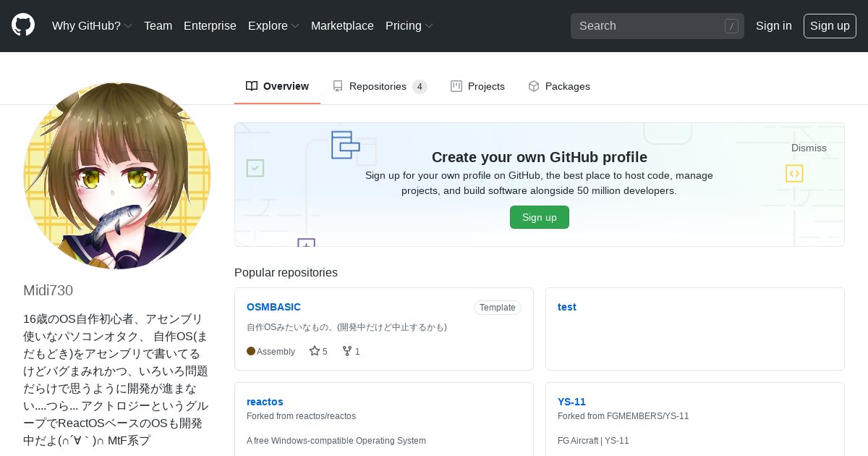This screenshot has width=868, height=456.
Task: Click 'Forked from FGMEMBERS/YS-11' text
Action: tap(624, 416)
